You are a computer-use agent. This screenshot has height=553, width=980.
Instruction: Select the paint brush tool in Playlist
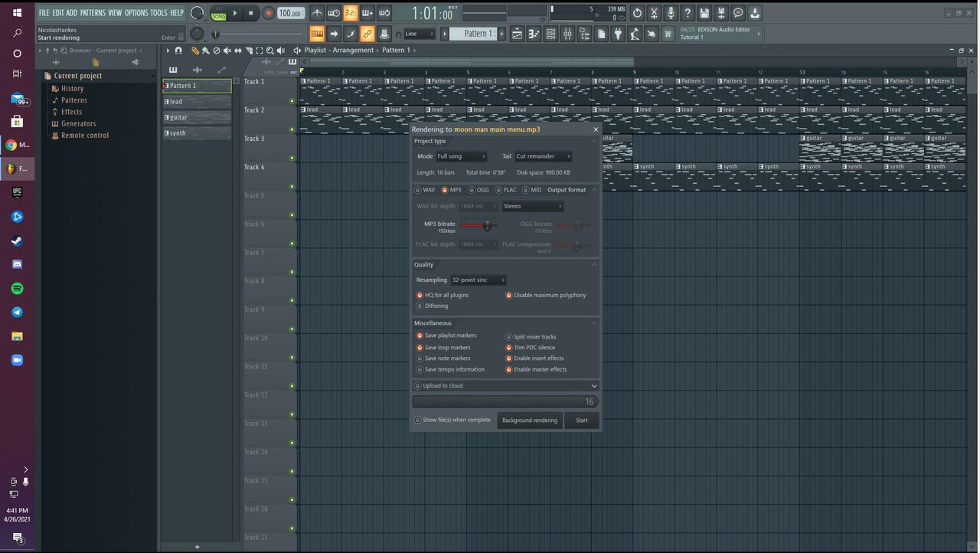point(205,51)
